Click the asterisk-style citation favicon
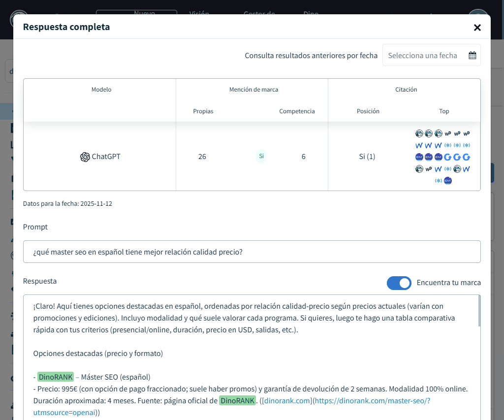504x420 pixels. pos(448,145)
